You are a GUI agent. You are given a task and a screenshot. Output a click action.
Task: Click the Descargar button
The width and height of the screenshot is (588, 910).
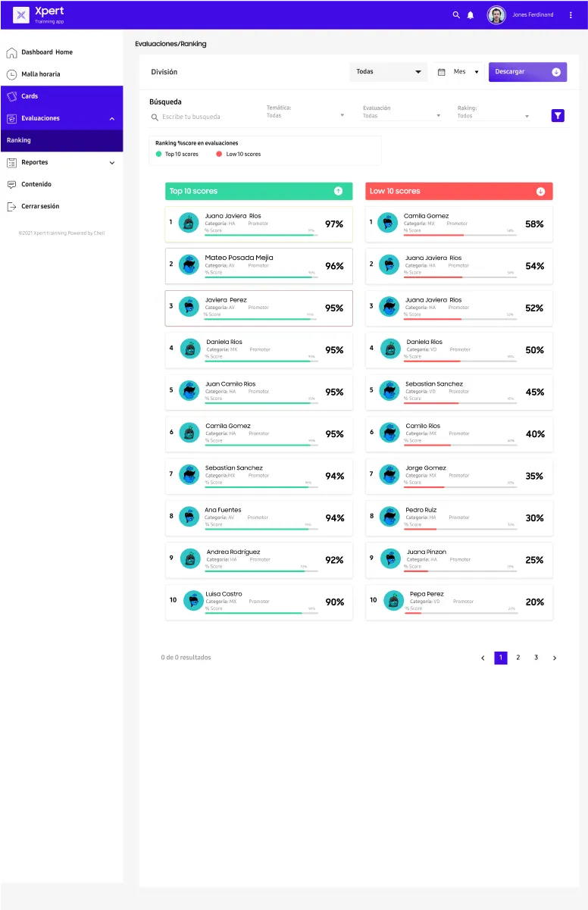[527, 72]
